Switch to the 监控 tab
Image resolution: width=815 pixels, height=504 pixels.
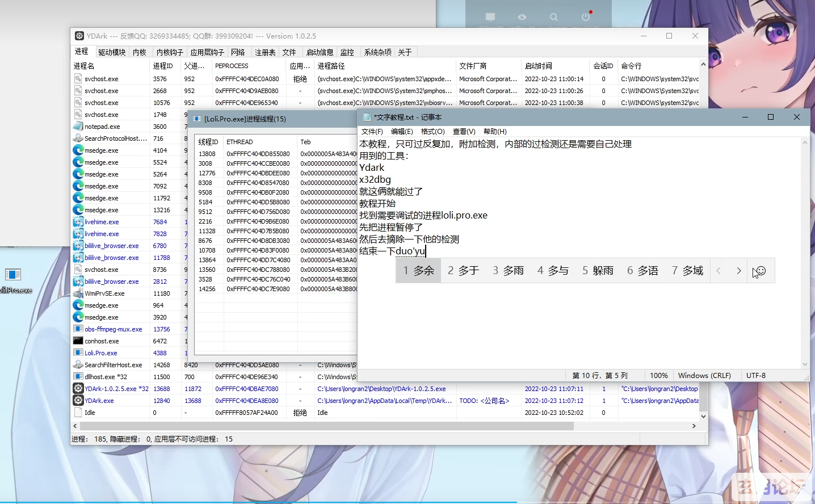point(347,52)
